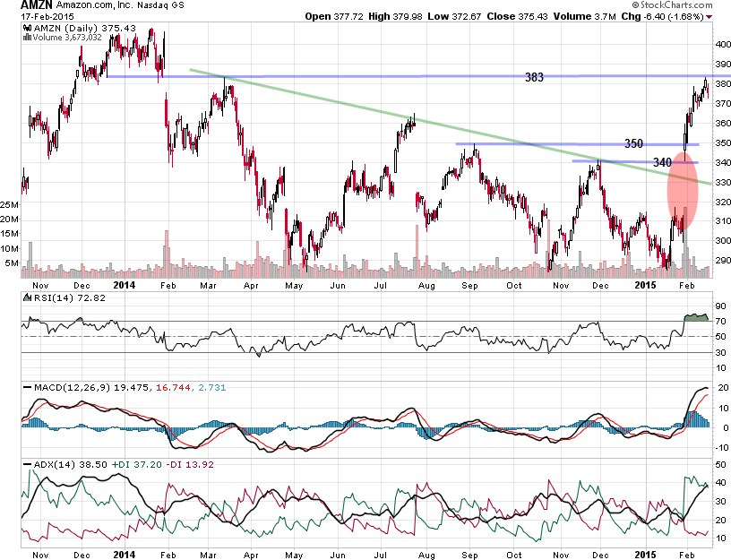Click the Sep label under the price panel

tap(470, 285)
